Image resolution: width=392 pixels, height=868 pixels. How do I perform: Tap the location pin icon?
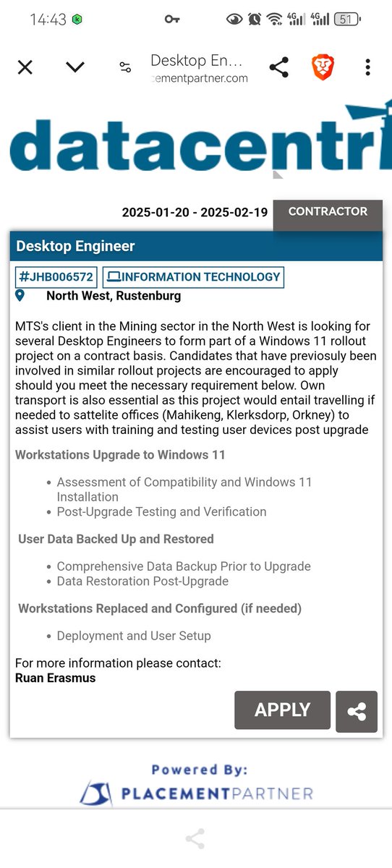20,295
